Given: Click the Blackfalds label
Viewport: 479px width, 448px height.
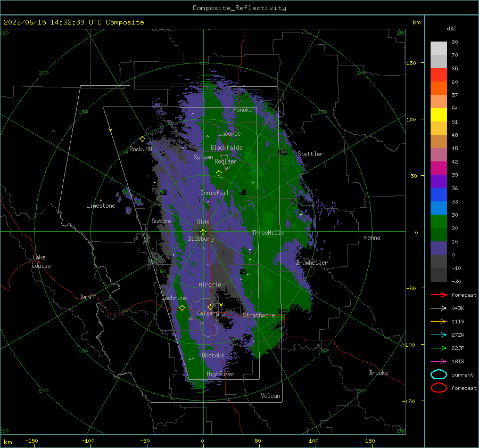Looking at the screenshot, I should coord(226,148).
